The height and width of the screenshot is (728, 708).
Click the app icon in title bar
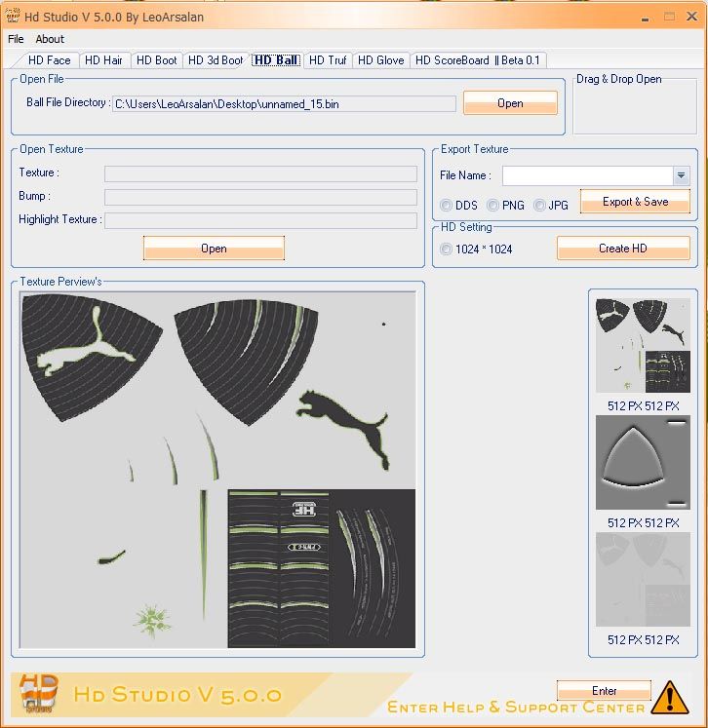tap(13, 17)
